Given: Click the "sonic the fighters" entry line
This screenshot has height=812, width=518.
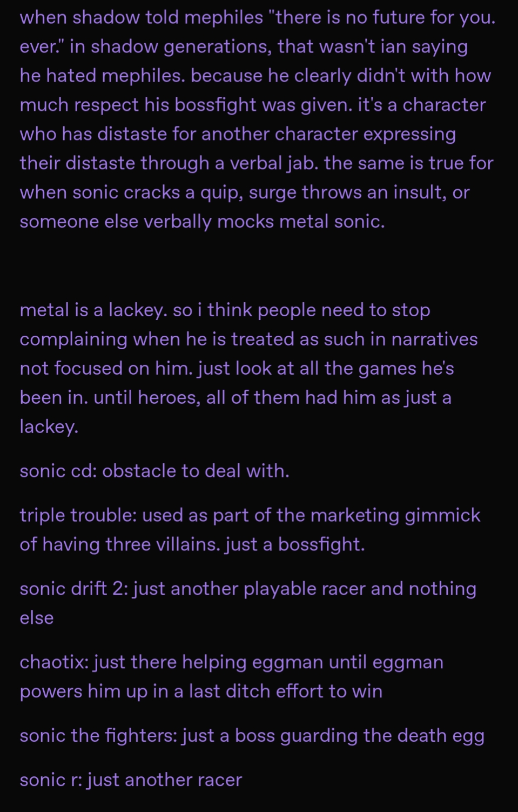Looking at the screenshot, I should pyautogui.click(x=252, y=736).
